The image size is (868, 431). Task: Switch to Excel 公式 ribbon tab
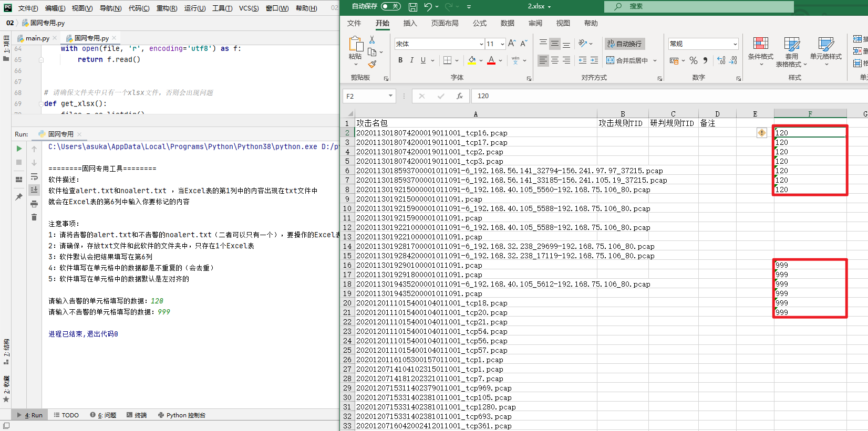click(480, 23)
